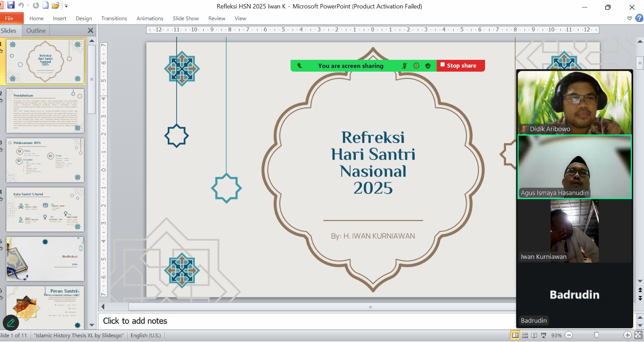Undo the last action
644x342 pixels.
click(x=21, y=6)
